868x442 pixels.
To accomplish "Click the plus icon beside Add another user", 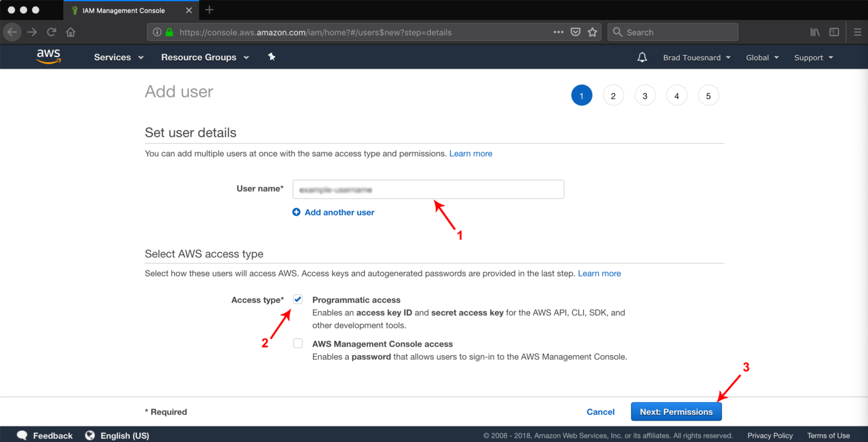I will point(296,212).
